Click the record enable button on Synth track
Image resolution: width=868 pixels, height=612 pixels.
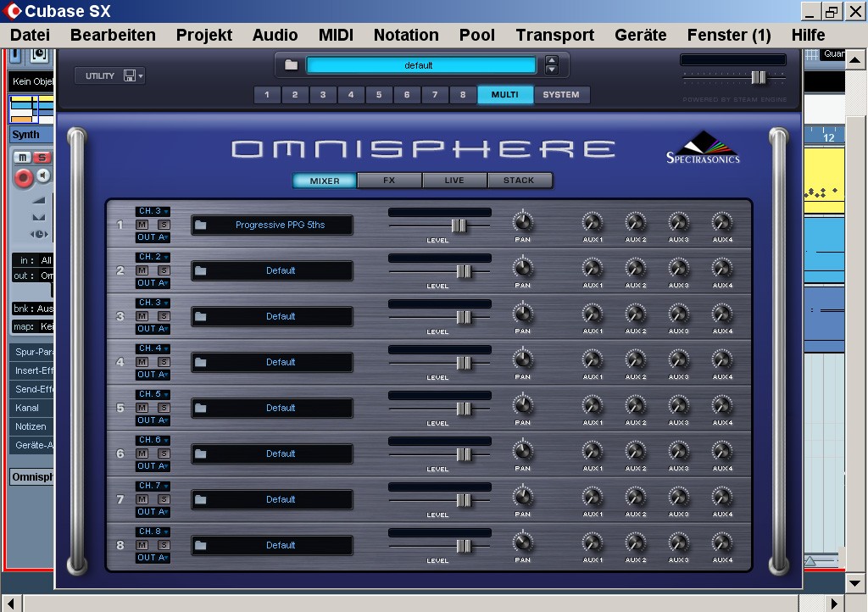click(23, 178)
